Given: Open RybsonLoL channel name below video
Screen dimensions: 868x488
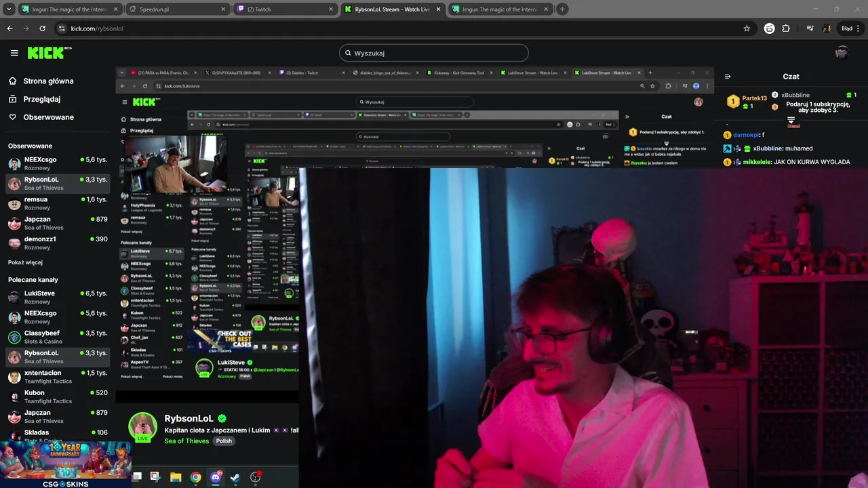Looking at the screenshot, I should point(189,418).
